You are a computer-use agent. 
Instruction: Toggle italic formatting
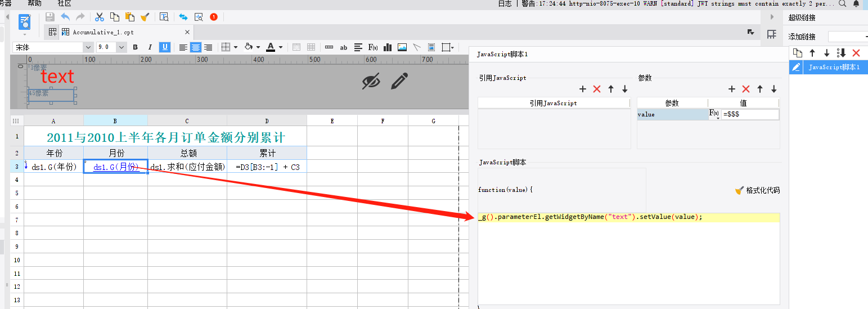point(150,47)
